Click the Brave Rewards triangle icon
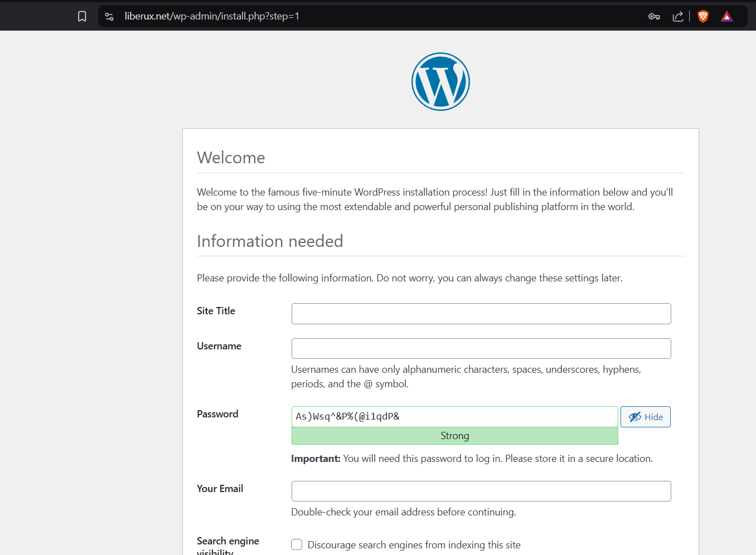This screenshot has width=756, height=555. click(727, 17)
